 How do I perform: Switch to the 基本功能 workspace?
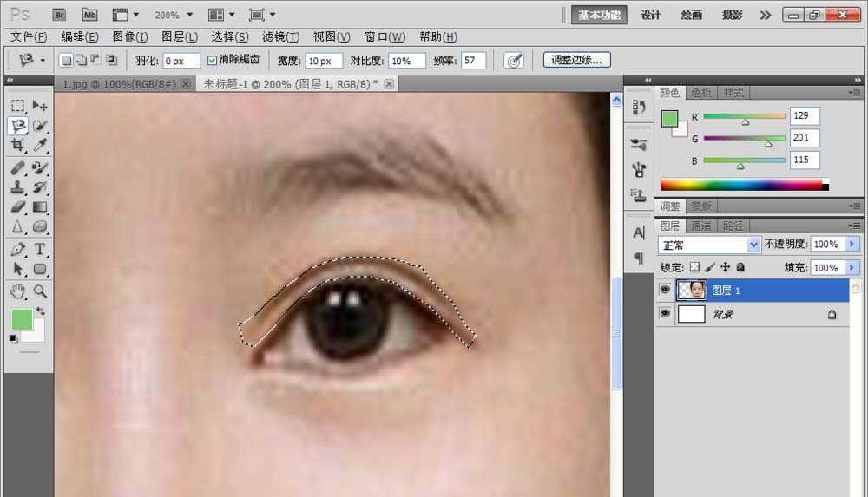599,15
